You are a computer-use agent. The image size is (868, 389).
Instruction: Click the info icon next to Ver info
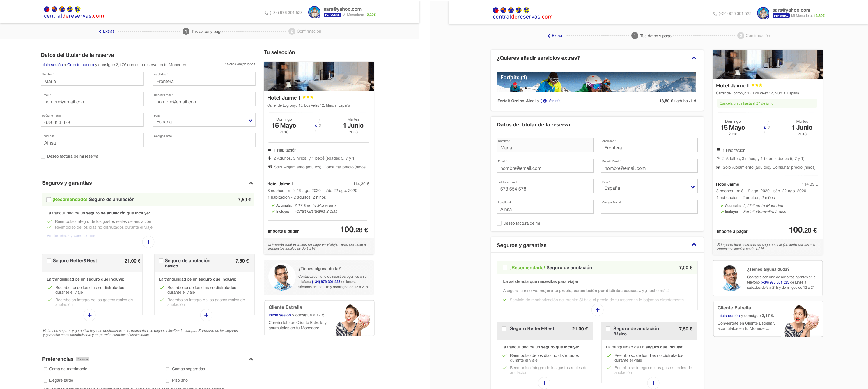pyautogui.click(x=545, y=101)
